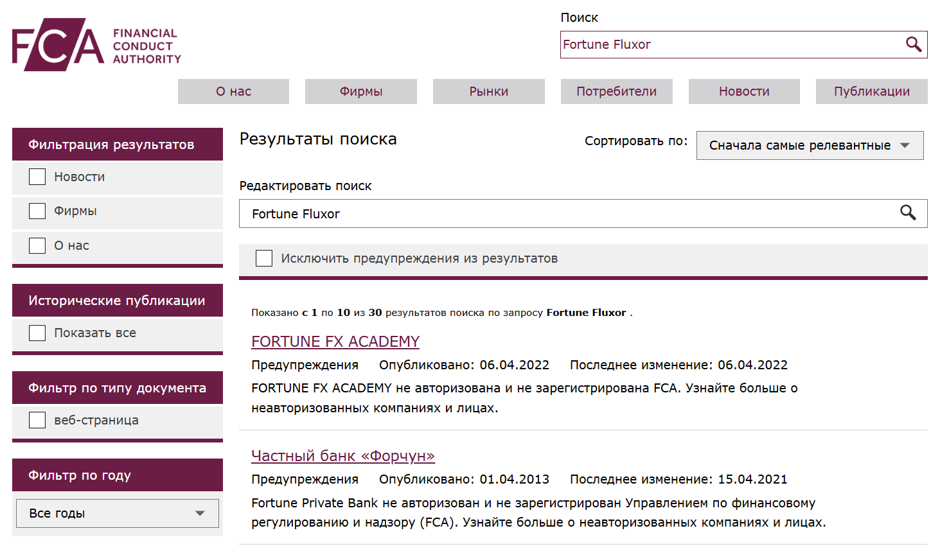
Task: Open the FORTUNE FX ACADEMY warning link
Action: coord(335,341)
